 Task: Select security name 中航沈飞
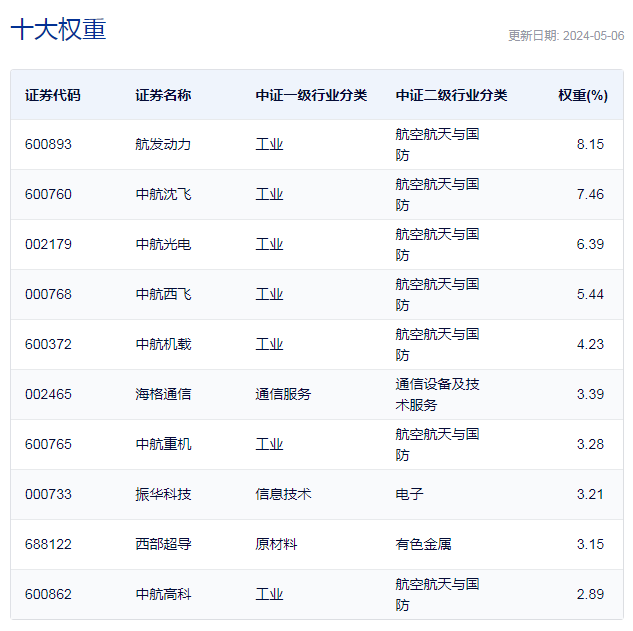click(163, 194)
